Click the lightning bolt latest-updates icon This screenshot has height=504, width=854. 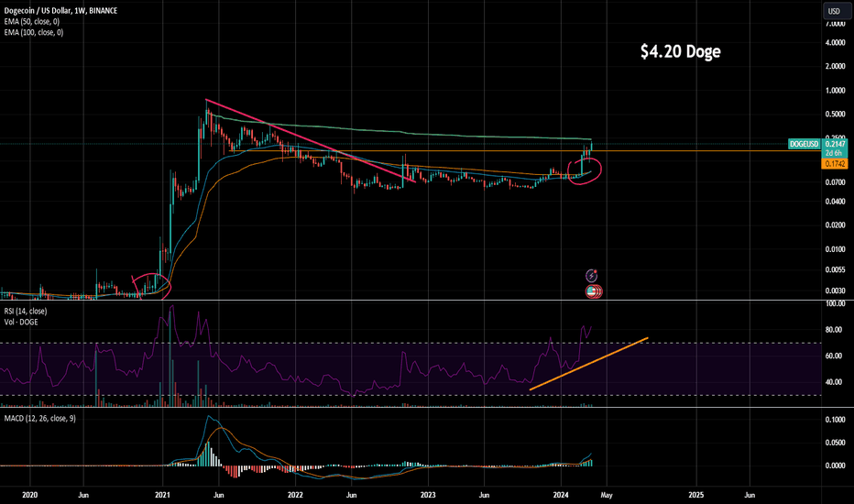591,276
